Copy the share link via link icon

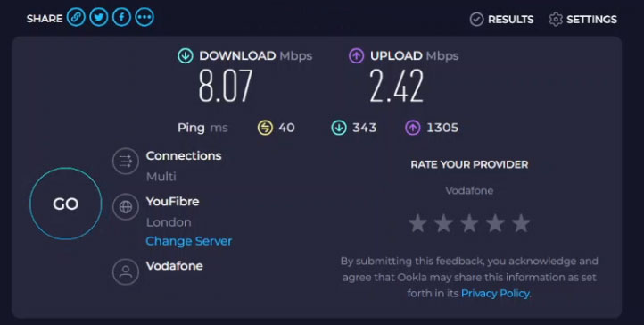point(76,17)
